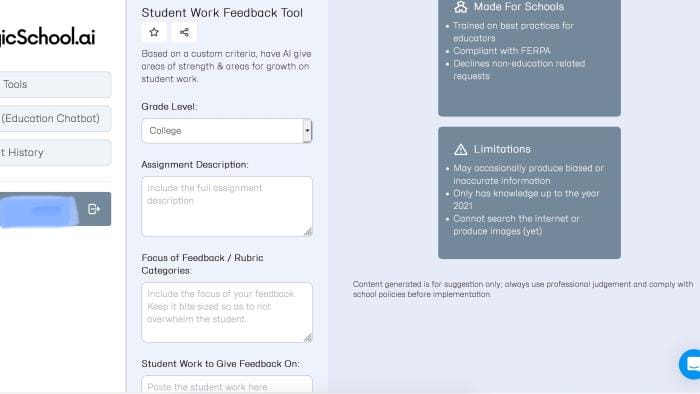Click the share icon under the title

click(184, 32)
